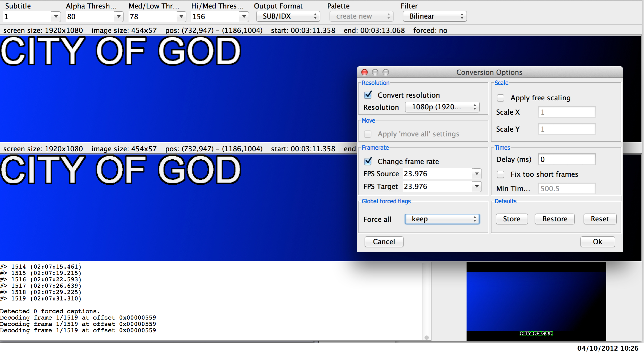Click the Reset defaults button

click(600, 219)
